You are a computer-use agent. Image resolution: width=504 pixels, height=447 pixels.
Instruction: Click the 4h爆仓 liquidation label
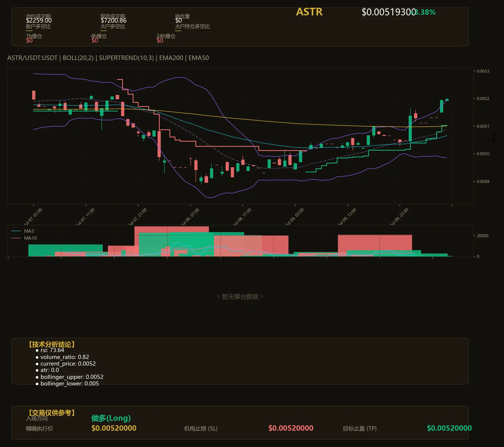click(x=99, y=36)
